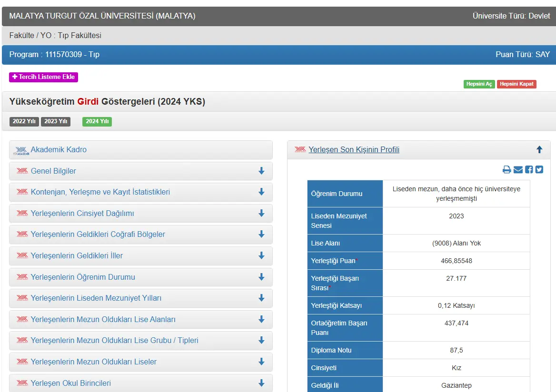Click Program : 111570309 - Tıp header
The height and width of the screenshot is (392, 556).
[x=54, y=55]
